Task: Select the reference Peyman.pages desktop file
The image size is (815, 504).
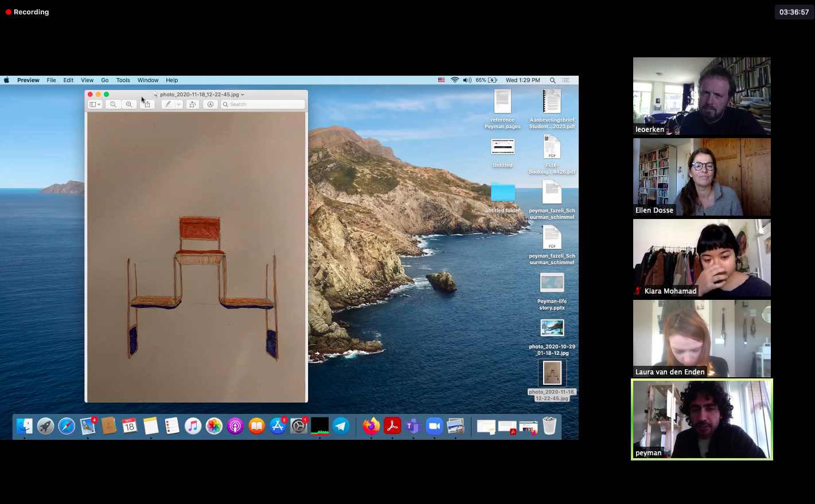Action: point(502,109)
